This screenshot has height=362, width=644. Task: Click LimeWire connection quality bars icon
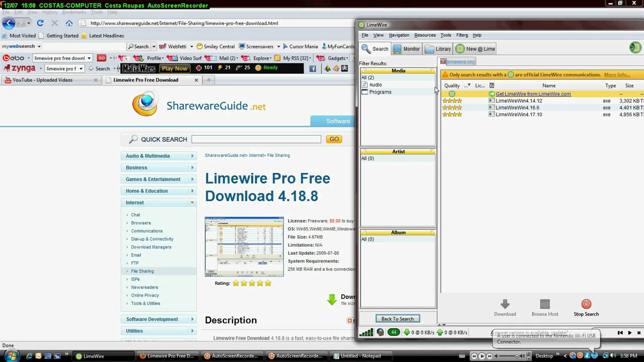(x=366, y=332)
